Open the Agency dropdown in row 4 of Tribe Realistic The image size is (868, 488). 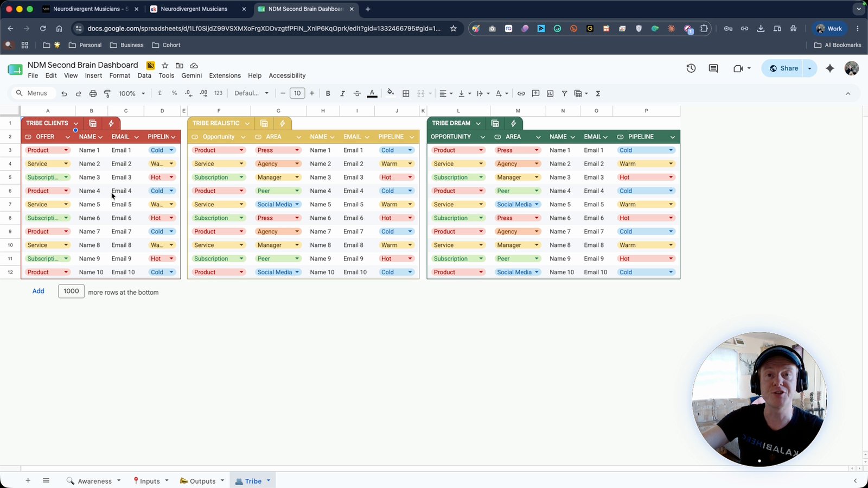[297, 164]
